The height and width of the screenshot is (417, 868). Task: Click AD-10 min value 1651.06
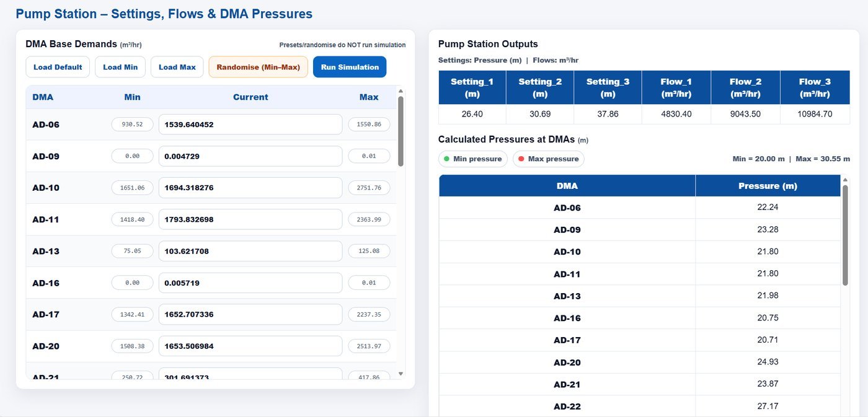(x=132, y=188)
